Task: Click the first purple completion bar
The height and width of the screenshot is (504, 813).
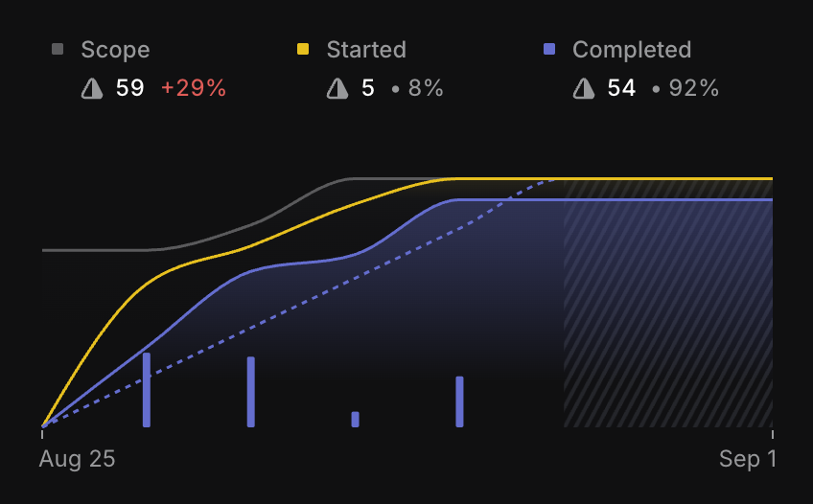Action: pos(147,389)
